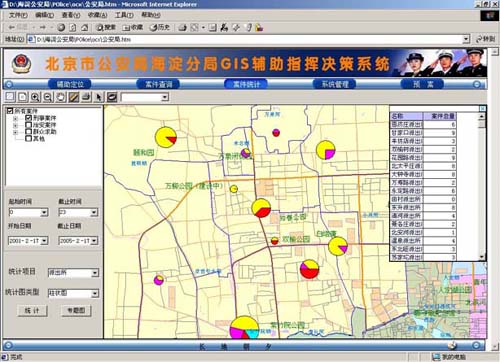The image size is (500, 362).
Task: Enable the 治安案件 checkbox
Action: pos(28,125)
